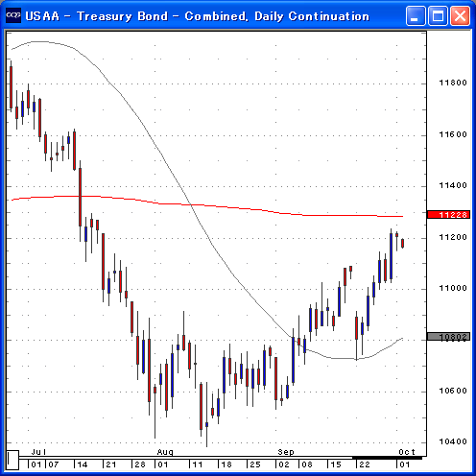Click the Oct month label
The image size is (476, 476).
(407, 452)
